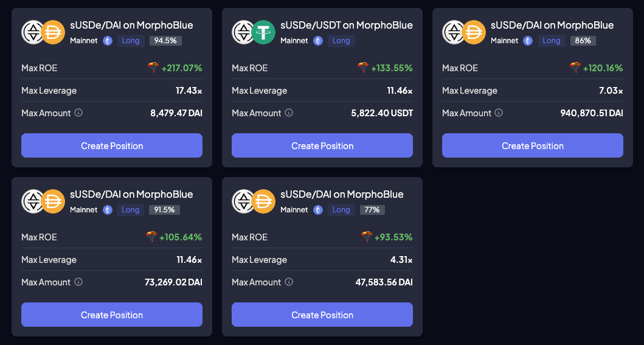Open the sUSDe/DAI on MorphoBlue title with 91.5%
644x345 pixels.
[131, 195]
